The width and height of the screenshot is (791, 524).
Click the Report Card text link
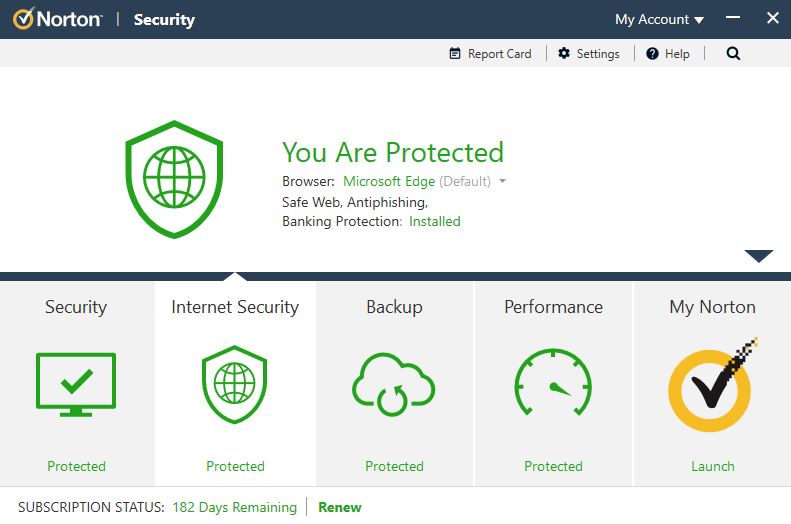point(499,53)
